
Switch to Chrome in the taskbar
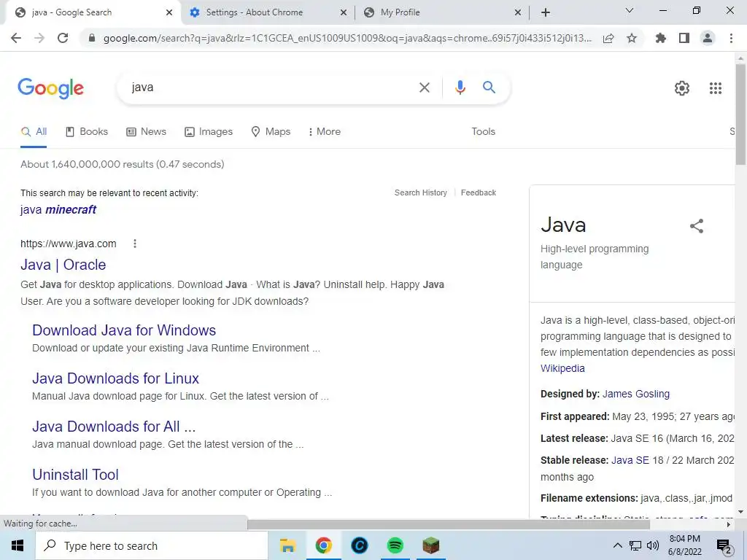coord(323,545)
